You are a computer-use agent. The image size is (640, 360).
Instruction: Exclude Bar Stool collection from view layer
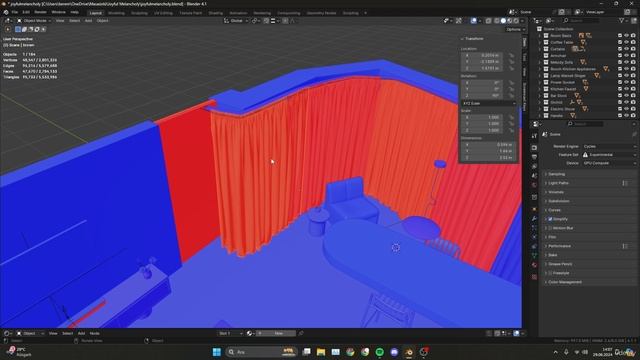[x=620, y=96]
